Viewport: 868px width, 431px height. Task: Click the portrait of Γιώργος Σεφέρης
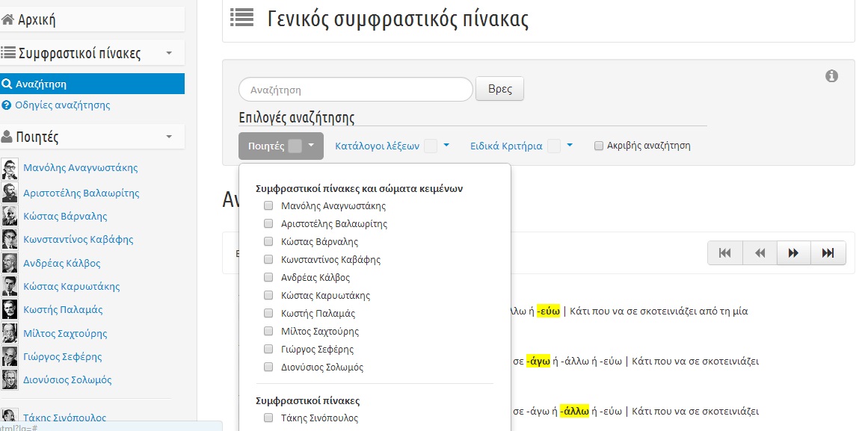point(10,356)
